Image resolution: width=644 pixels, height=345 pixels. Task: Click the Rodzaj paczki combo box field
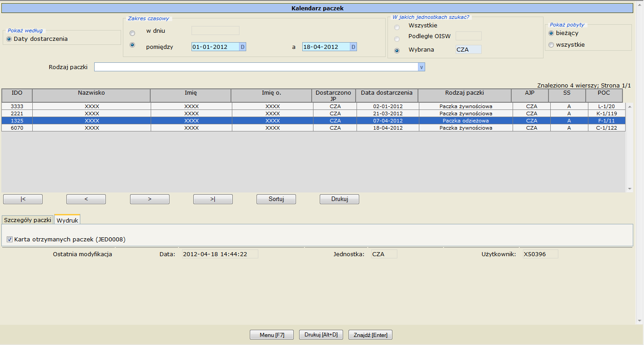pos(256,67)
